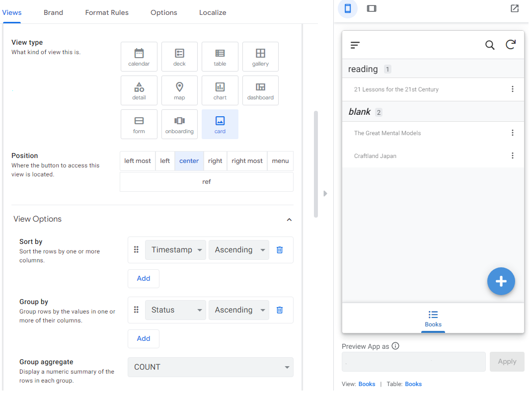
Task: Open the Group aggregate COUNT dropdown
Action: (x=211, y=367)
